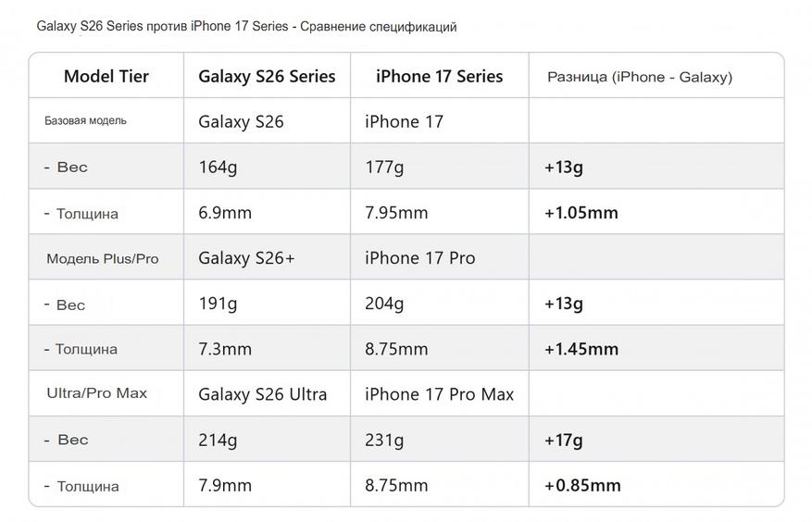Click the Базовая модель row label
The image size is (812, 522).
(x=85, y=120)
